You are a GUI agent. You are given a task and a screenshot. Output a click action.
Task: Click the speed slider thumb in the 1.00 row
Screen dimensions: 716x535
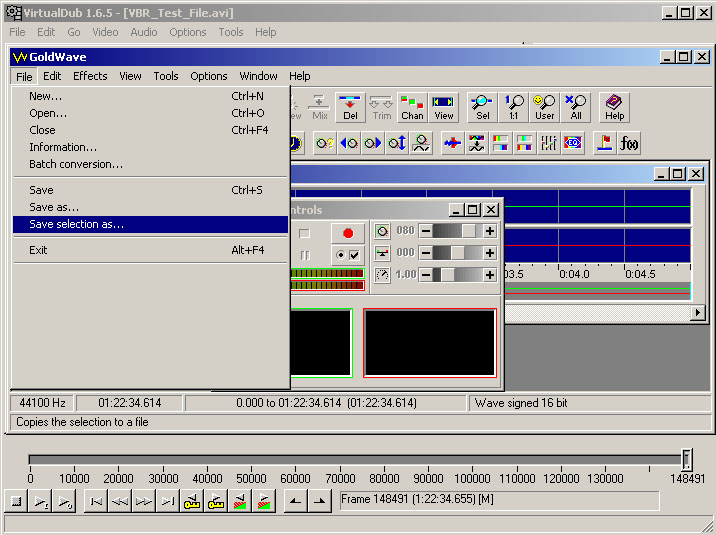tap(448, 275)
